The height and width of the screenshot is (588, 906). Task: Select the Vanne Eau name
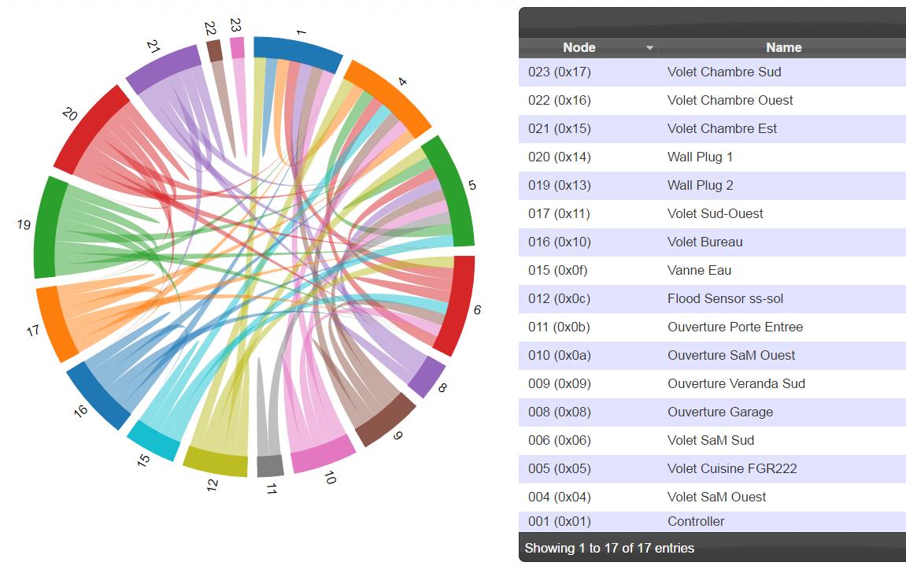[699, 270]
